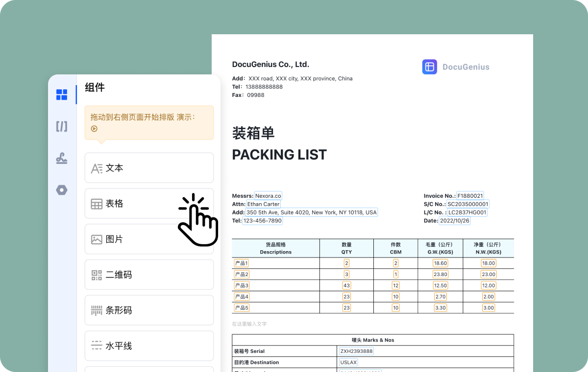Select the gross weight value 12.50

tap(441, 285)
